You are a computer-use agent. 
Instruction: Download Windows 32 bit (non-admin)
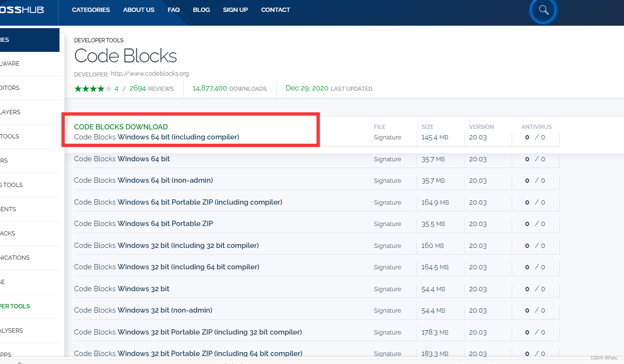click(x=143, y=310)
